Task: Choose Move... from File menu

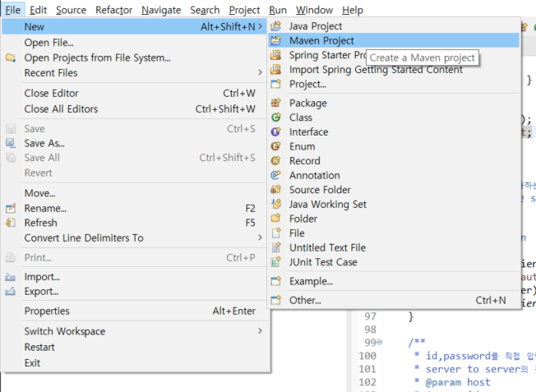Action: 134,193
